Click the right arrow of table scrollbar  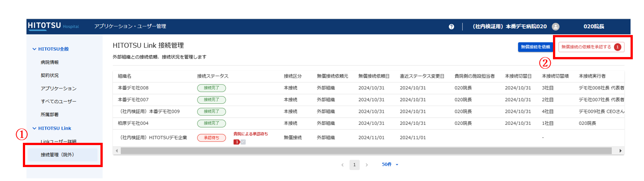[621, 151]
